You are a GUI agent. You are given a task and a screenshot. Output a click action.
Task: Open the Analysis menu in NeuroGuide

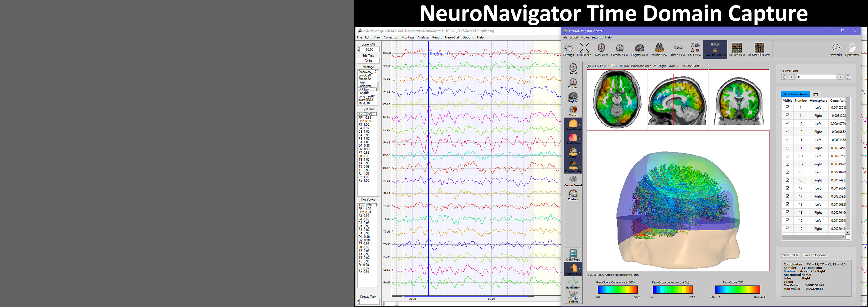(x=423, y=38)
